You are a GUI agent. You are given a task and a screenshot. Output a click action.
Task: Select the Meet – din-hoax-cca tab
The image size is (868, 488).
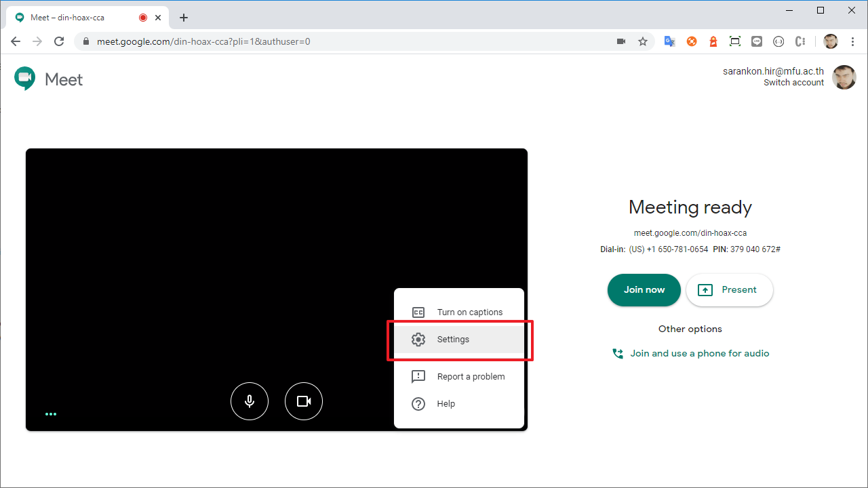[x=86, y=18]
